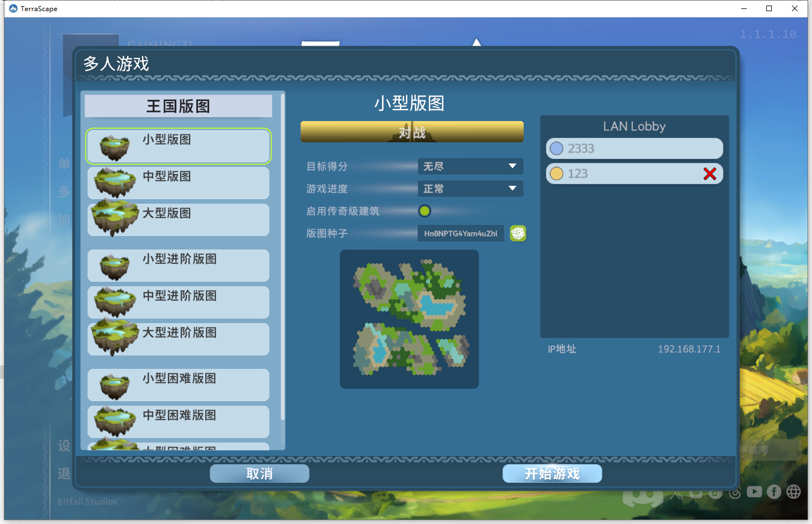Expand the 游戏进度 dropdown
Viewport: 812px width, 524px height.
(470, 189)
